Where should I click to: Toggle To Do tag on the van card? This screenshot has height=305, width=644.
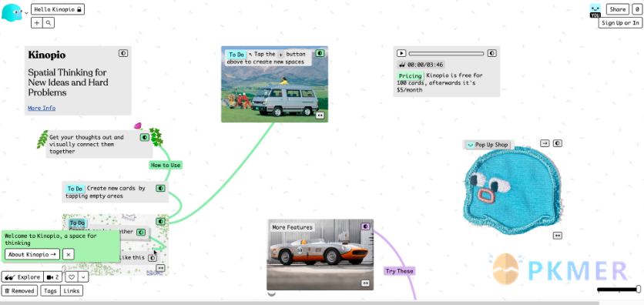tap(236, 55)
